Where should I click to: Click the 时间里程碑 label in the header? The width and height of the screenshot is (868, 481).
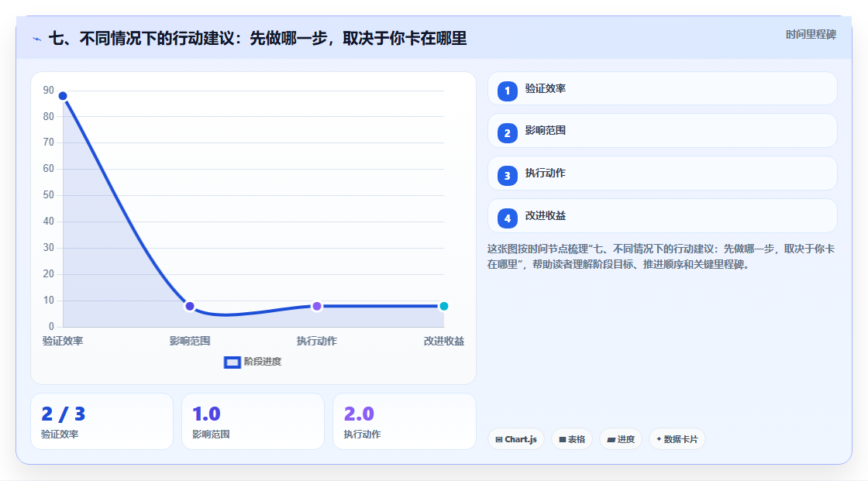pos(811,34)
